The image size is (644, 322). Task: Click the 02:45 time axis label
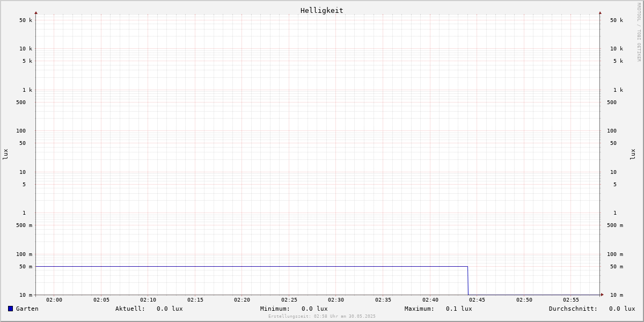pyautogui.click(x=477, y=300)
